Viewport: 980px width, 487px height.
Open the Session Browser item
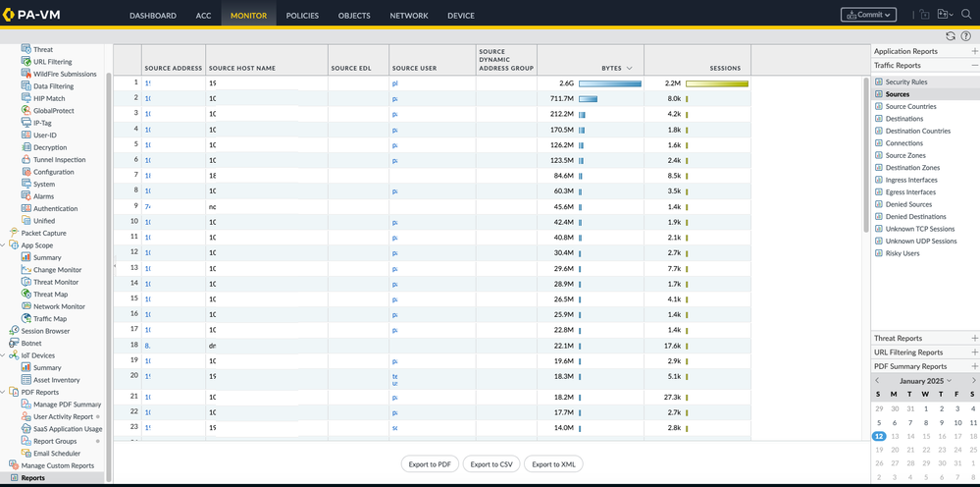point(45,331)
